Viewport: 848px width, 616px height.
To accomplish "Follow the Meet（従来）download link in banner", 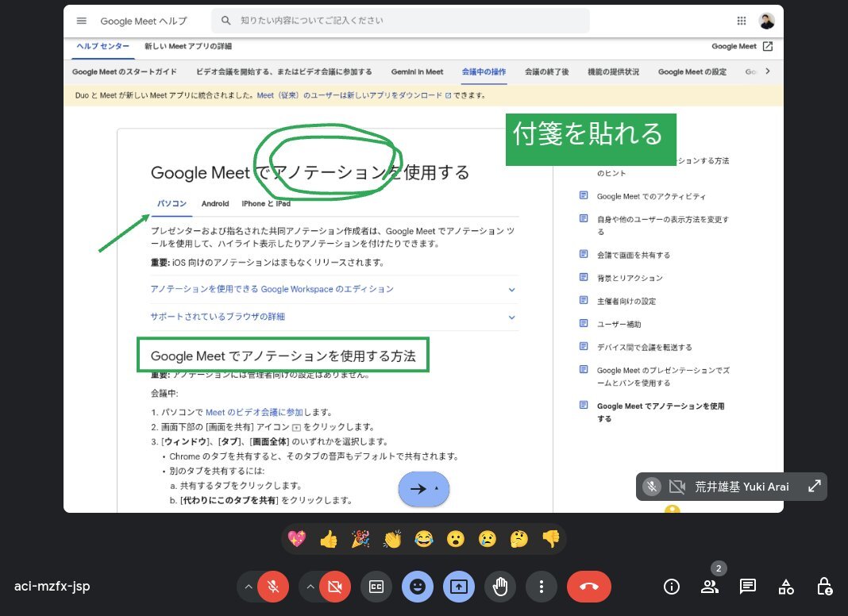I will [353, 95].
